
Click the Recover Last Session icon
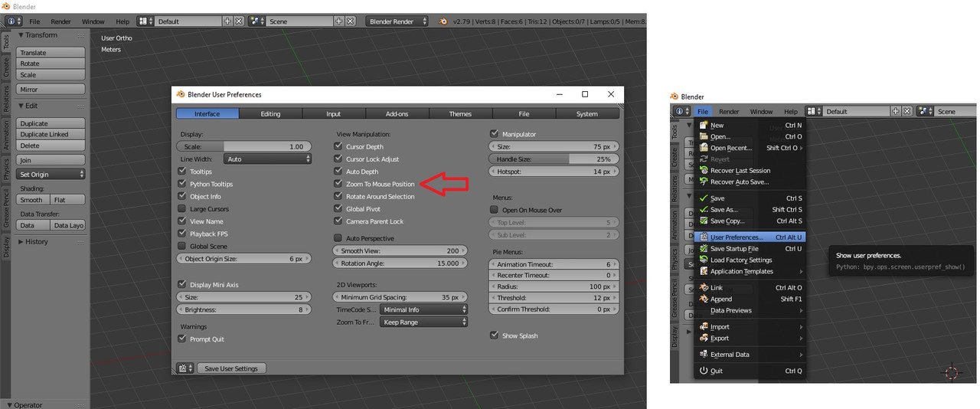pos(704,171)
